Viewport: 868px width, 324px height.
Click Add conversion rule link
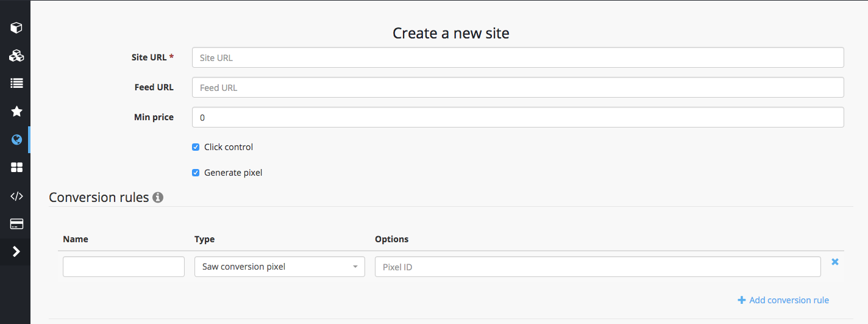click(x=783, y=300)
